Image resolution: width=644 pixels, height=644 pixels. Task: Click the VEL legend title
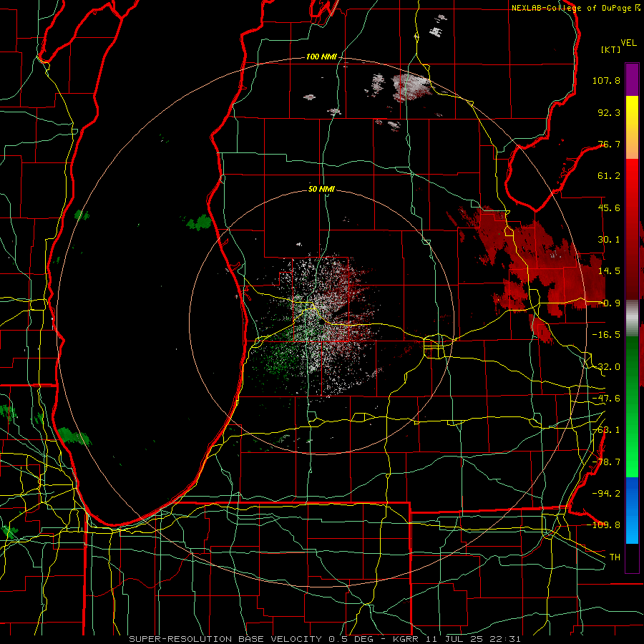tap(628, 43)
